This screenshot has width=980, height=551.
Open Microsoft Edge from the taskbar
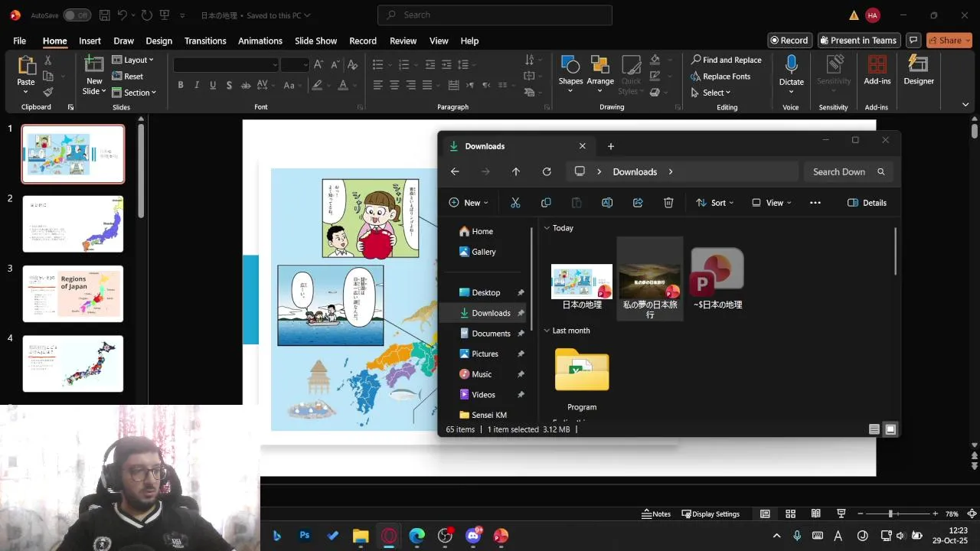pyautogui.click(x=416, y=536)
